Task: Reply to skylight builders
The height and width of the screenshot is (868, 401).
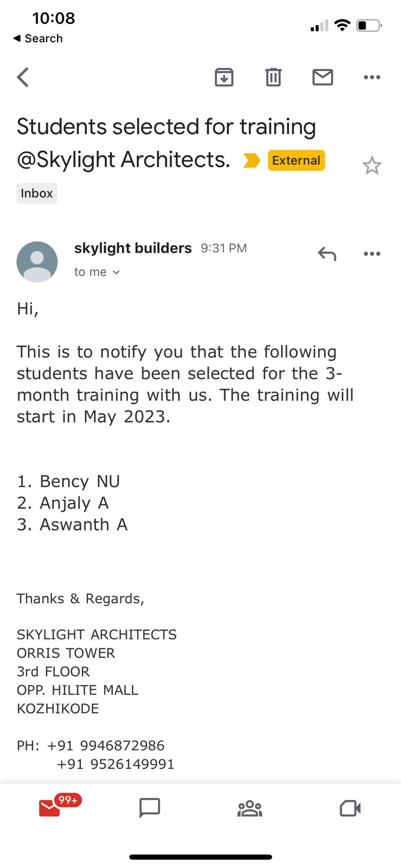Action: [x=327, y=254]
